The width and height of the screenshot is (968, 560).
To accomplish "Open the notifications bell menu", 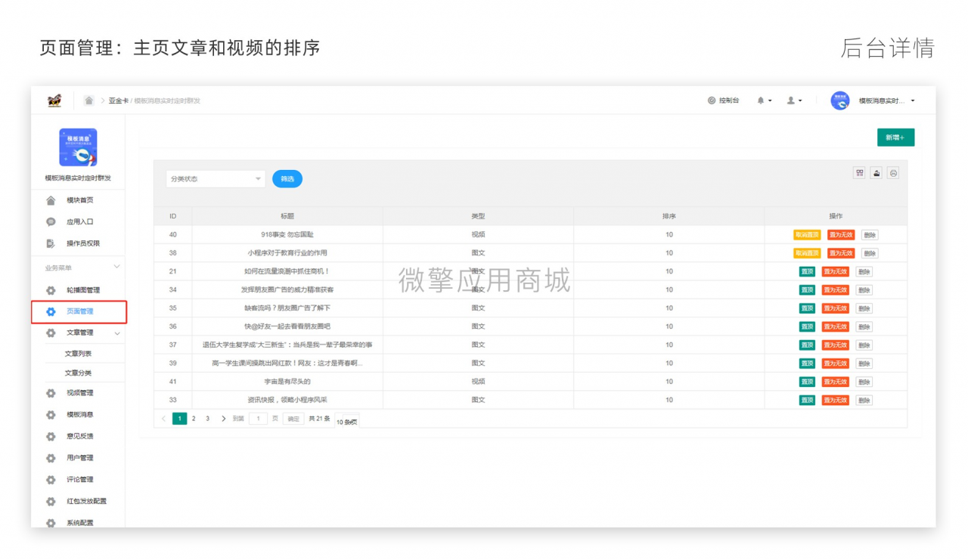I will (764, 101).
